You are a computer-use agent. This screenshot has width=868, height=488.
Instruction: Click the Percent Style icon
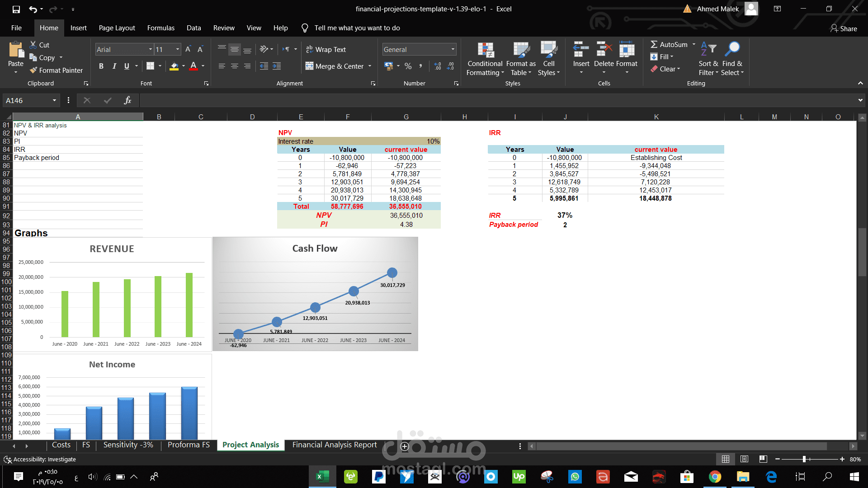tap(408, 66)
